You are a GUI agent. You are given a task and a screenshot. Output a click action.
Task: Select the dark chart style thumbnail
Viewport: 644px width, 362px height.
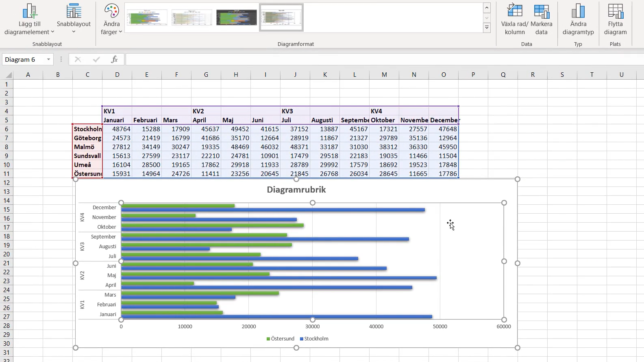coord(237,18)
